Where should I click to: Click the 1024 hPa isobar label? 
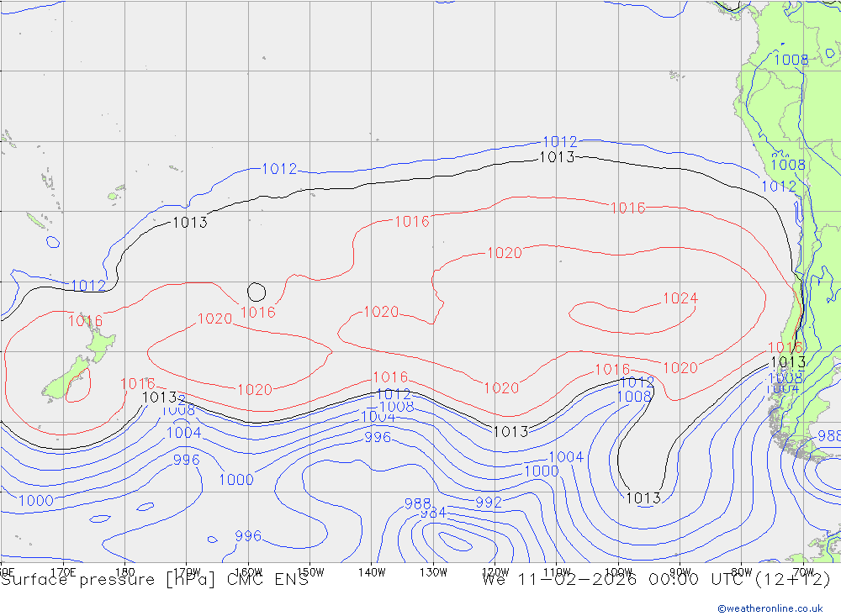pos(680,298)
